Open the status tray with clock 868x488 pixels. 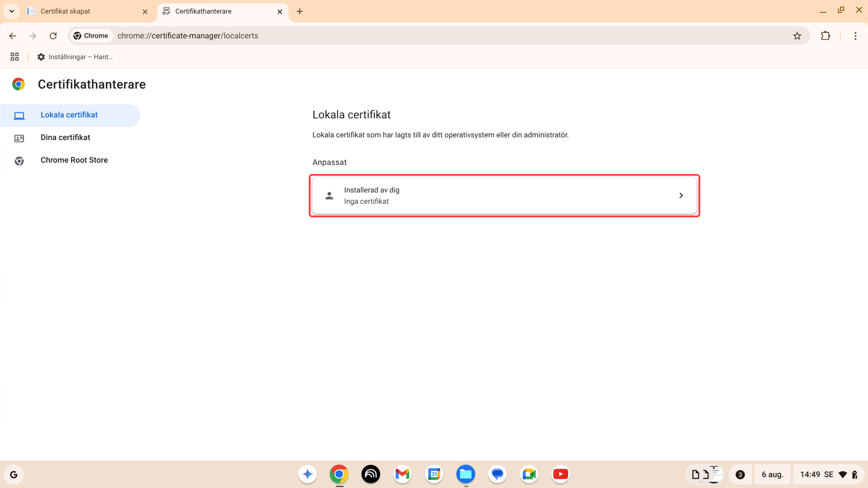(827, 474)
